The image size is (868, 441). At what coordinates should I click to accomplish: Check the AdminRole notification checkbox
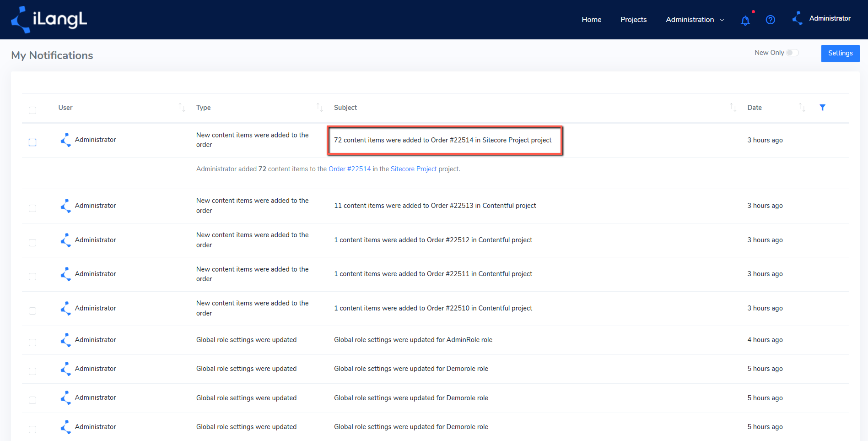32,343
